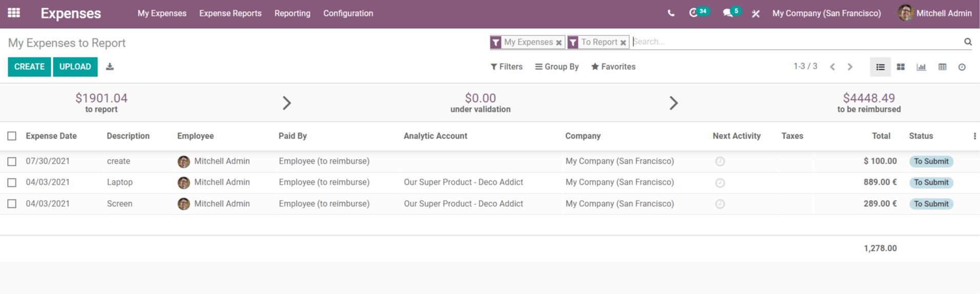
Task: Click the Create button
Action: 29,67
